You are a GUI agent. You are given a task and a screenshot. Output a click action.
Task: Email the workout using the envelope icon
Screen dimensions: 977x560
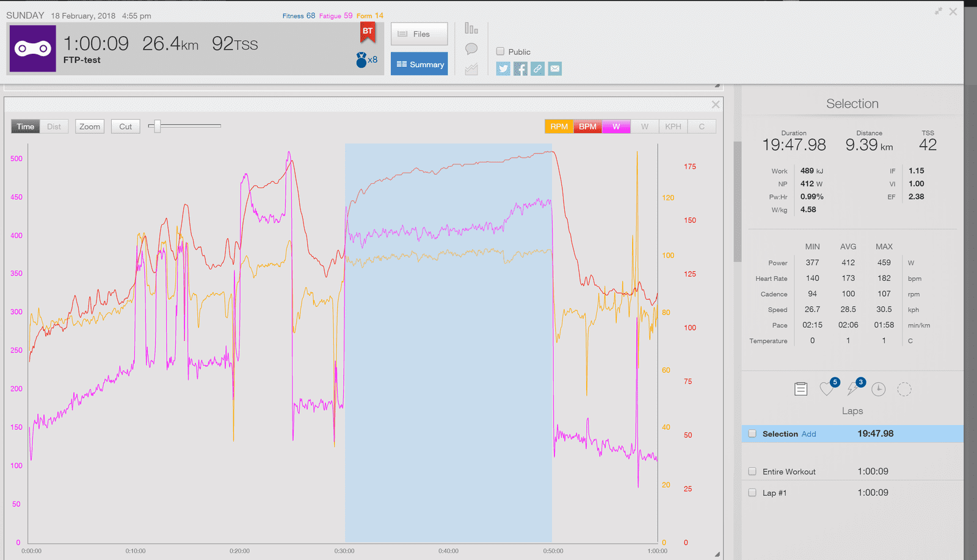click(x=554, y=69)
